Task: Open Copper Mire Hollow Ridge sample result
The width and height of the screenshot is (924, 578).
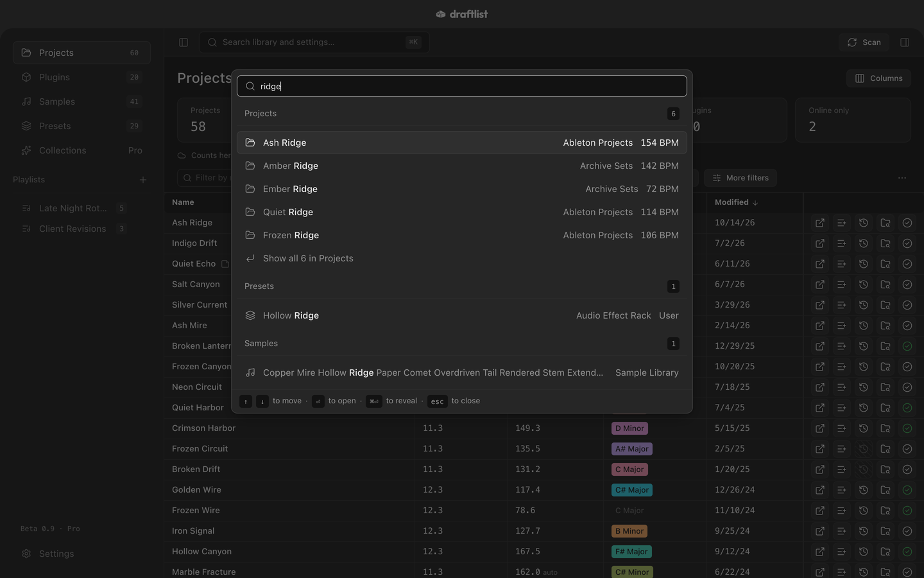Action: click(461, 372)
